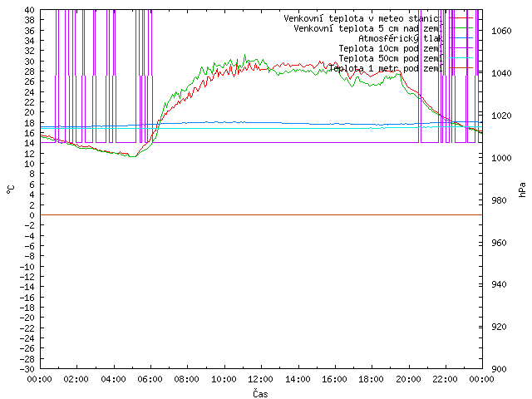Click legend entry 'Teplota 1 metr pod zemí'
The image size is (532, 399).
click(386, 68)
